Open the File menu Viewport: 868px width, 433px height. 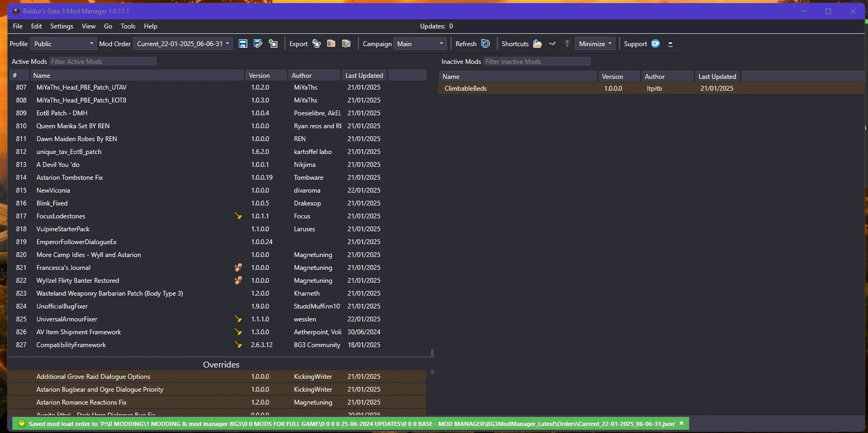pos(18,26)
